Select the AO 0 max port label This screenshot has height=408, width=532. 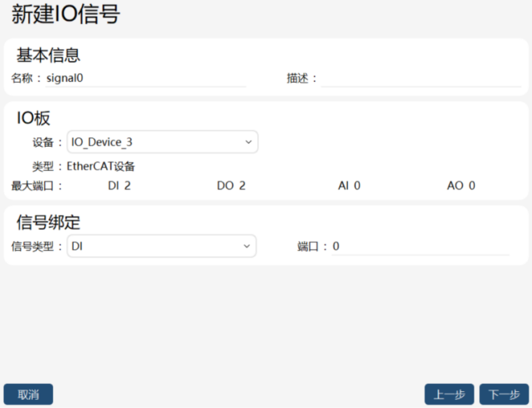point(461,186)
